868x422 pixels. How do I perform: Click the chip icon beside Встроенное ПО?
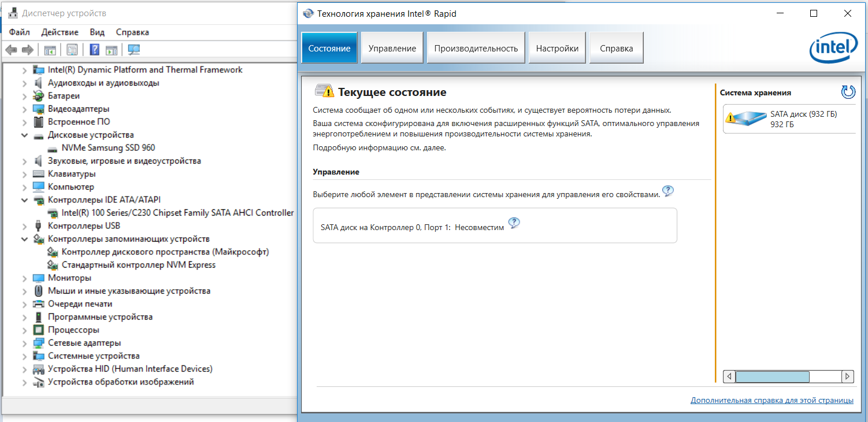point(39,122)
